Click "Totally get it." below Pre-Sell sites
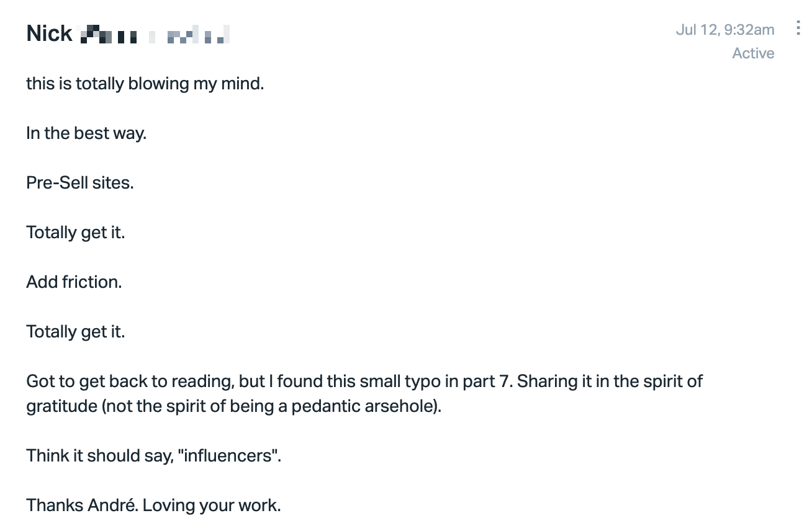Viewport: 812px width, 526px height. pos(76,233)
